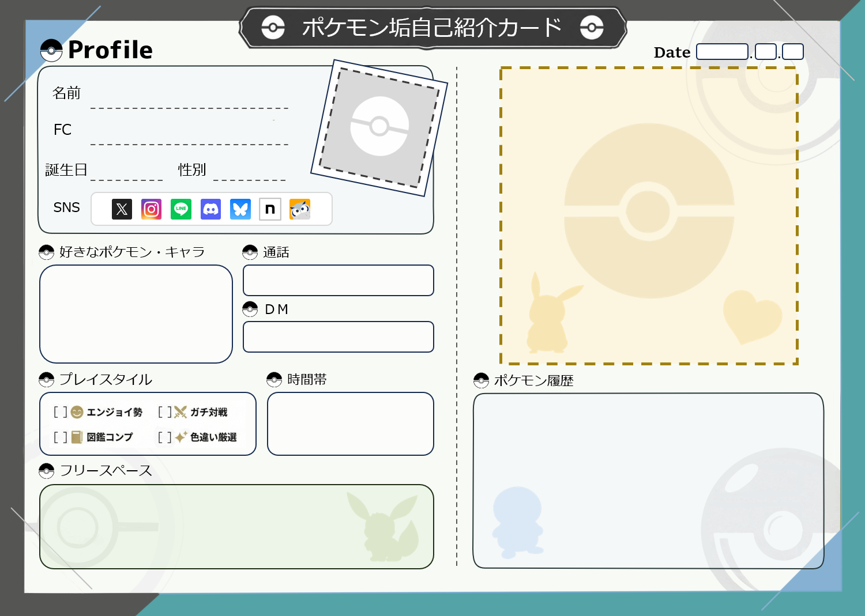Click the left Poké Ball in title banner

pos(273,27)
